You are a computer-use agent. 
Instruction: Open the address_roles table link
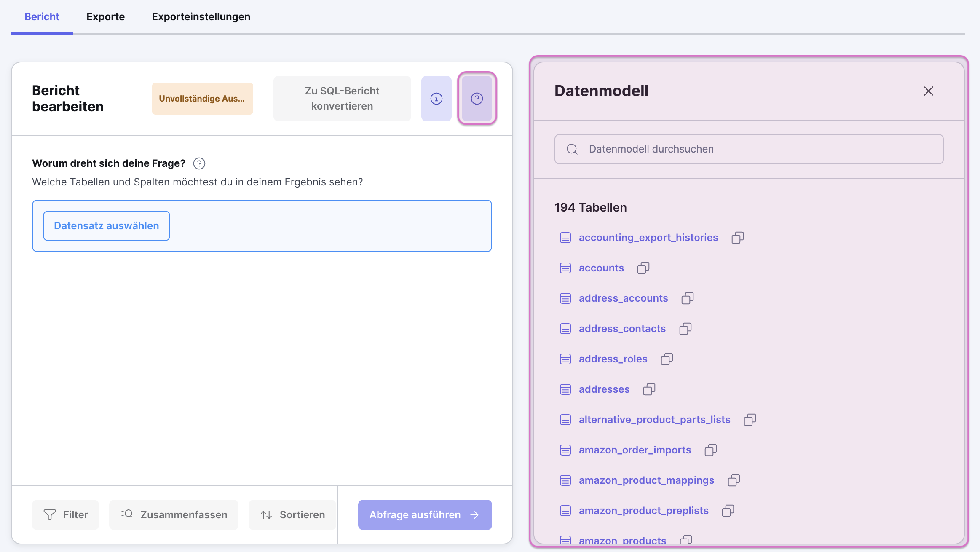tap(613, 359)
